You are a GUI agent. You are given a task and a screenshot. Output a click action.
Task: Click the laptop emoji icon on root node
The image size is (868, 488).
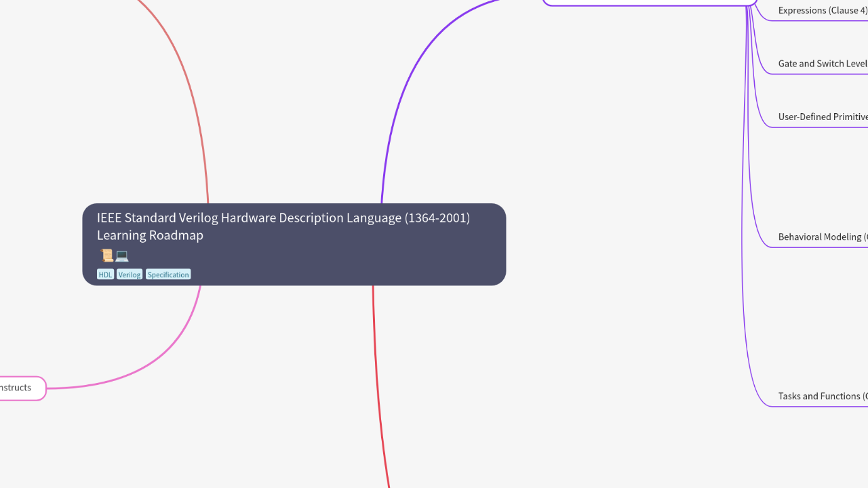tap(122, 256)
